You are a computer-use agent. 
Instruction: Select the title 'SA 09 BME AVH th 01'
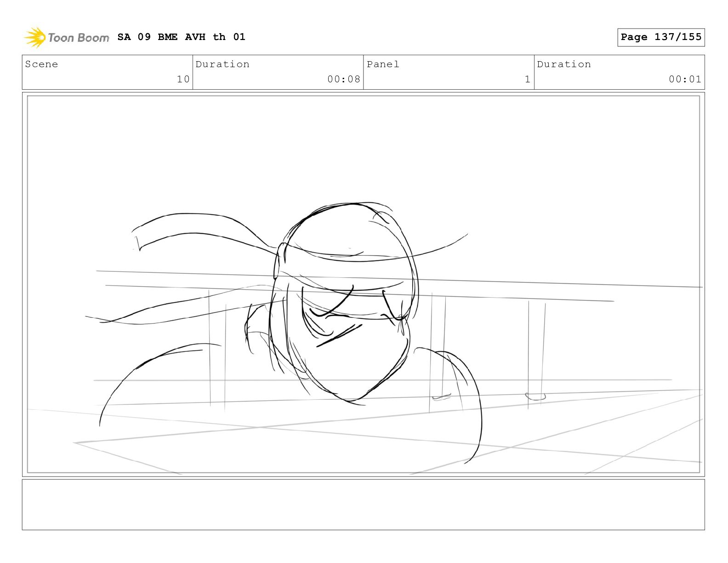(x=182, y=37)
